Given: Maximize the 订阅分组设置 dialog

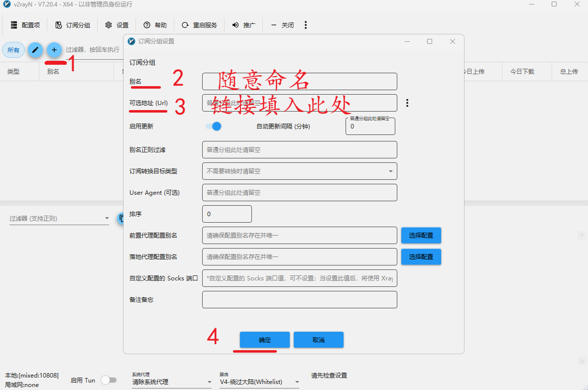Looking at the screenshot, I should pyautogui.click(x=430, y=41).
